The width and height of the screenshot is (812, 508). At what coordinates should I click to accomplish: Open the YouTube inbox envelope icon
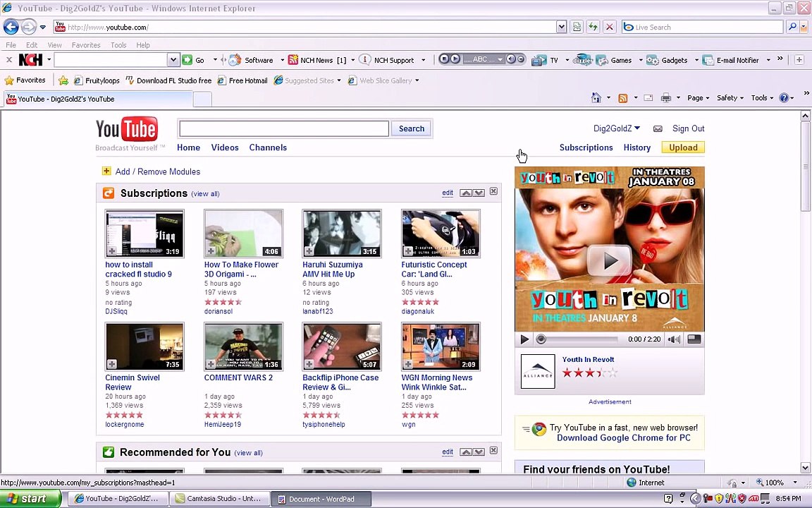click(658, 128)
